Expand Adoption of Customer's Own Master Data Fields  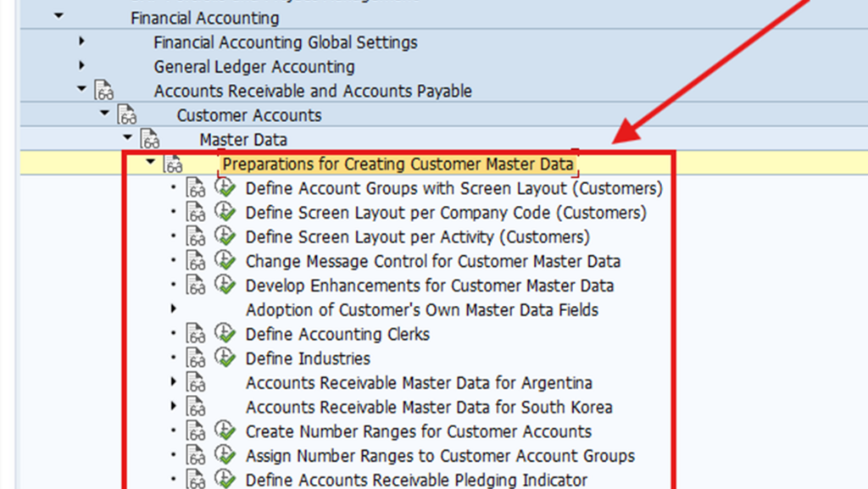pos(175,309)
